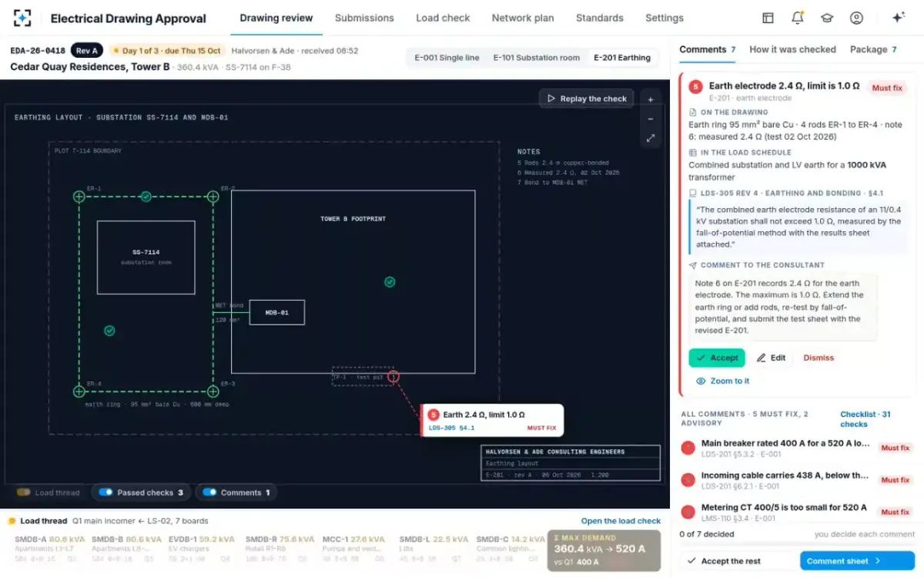Open the layout panel icon in header

768,18
